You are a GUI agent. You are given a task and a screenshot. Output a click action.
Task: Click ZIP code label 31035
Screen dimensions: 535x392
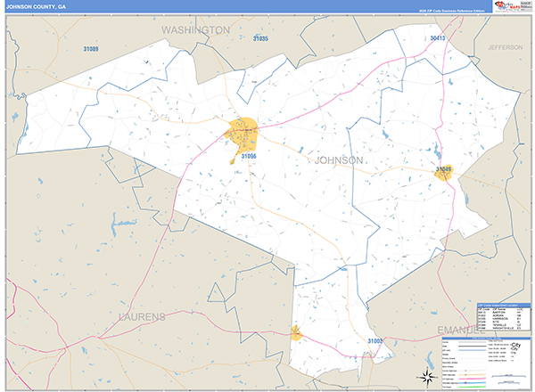pos(260,38)
